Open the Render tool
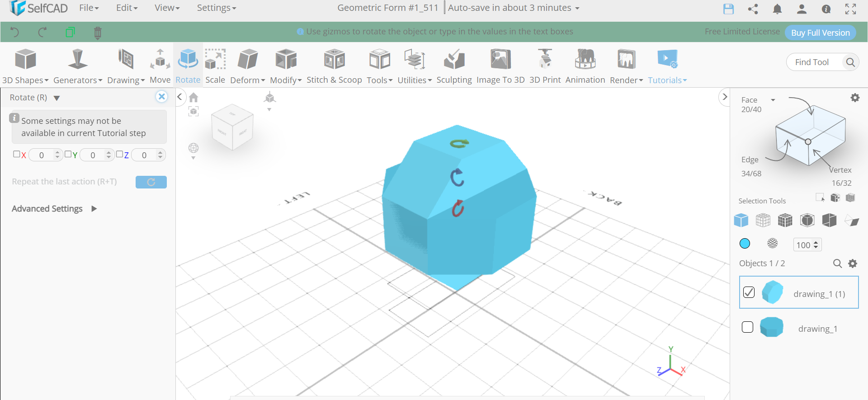Image resolution: width=868 pixels, height=400 pixels. pos(626,66)
